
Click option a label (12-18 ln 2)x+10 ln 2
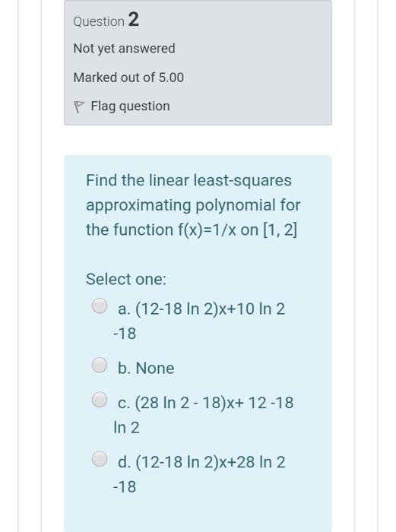click(x=201, y=309)
